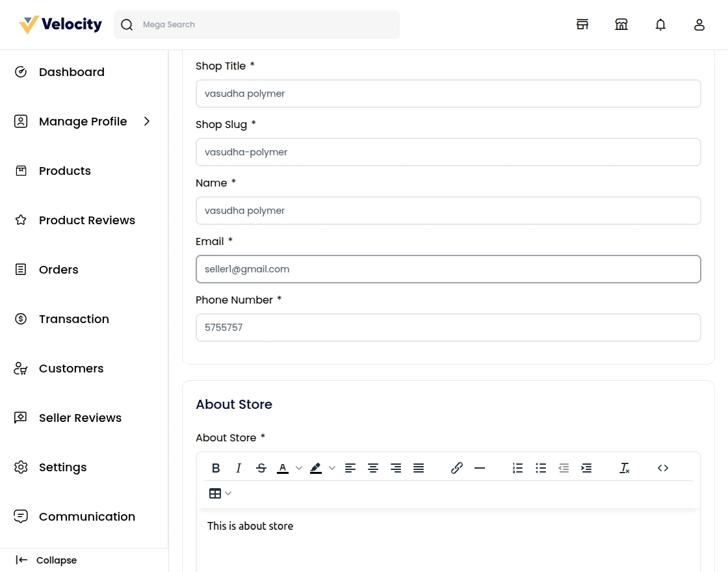The height and width of the screenshot is (572, 728).
Task: Collapse the sidebar
Action: (x=46, y=560)
